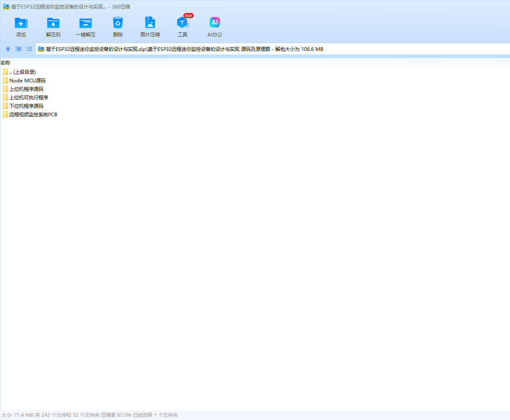Click the folder icon of 上位机可执行程序
This screenshot has height=420, width=510.
click(5, 97)
